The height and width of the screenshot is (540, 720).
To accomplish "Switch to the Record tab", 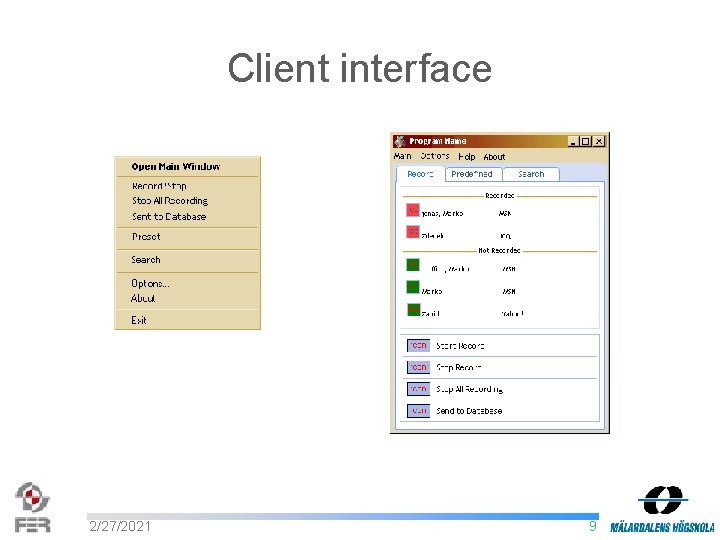I will (x=420, y=174).
